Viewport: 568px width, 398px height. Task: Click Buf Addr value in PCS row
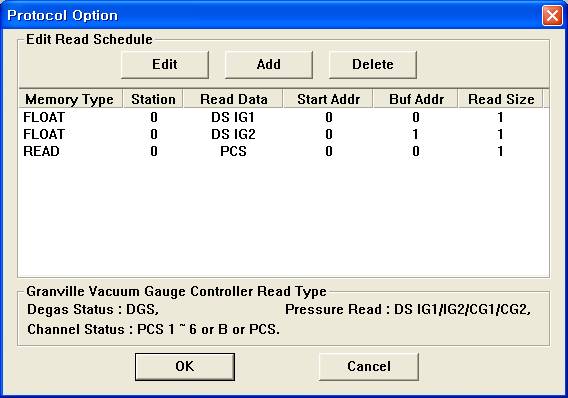(x=415, y=151)
